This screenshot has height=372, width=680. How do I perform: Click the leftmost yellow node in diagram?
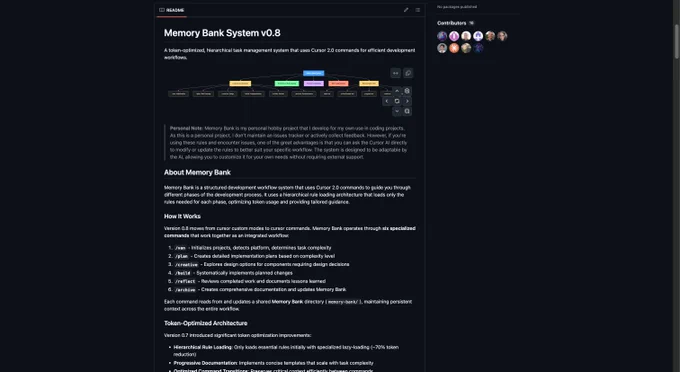pyautogui.click(x=240, y=83)
